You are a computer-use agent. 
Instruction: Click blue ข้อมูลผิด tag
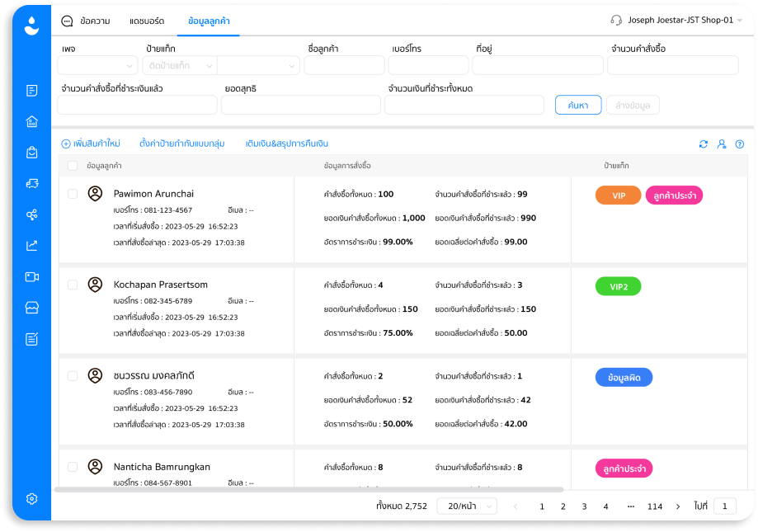pos(624,378)
